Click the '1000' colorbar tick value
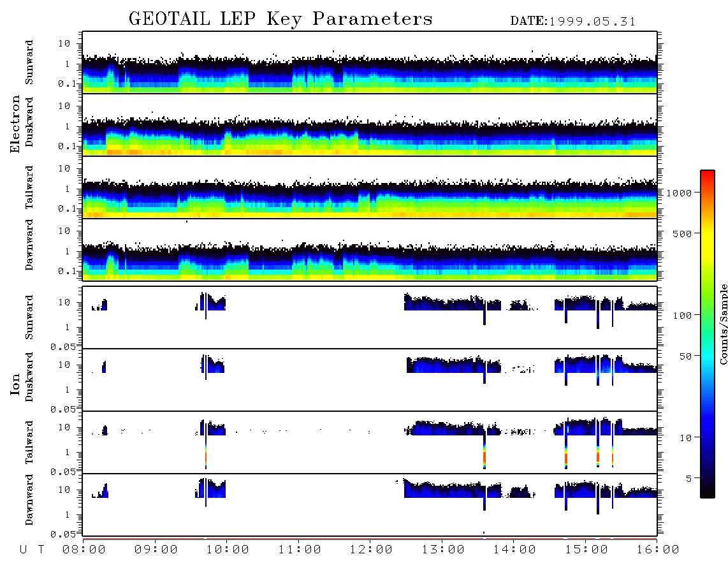728x561 pixels. pyautogui.click(x=678, y=193)
